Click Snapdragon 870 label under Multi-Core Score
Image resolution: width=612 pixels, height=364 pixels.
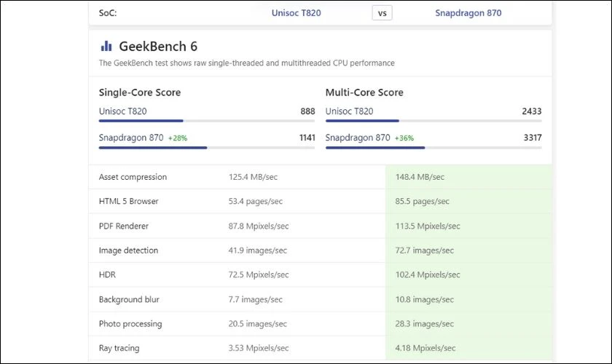tap(358, 138)
